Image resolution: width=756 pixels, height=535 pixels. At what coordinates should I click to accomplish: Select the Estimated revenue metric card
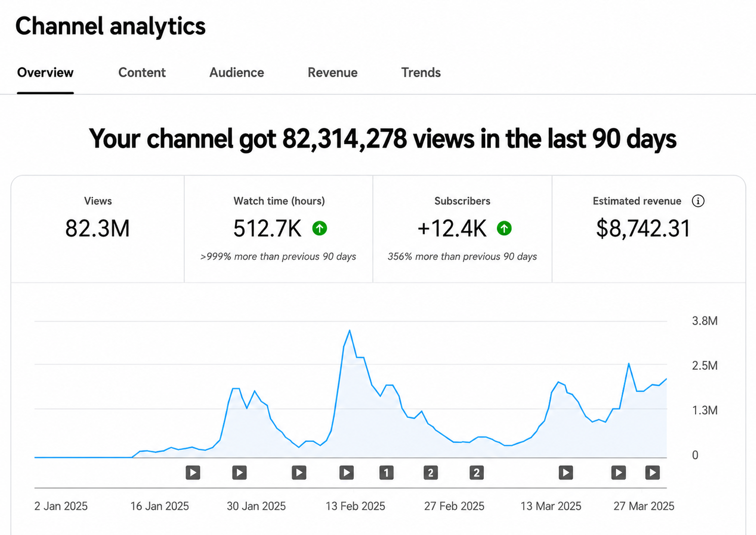(x=649, y=229)
